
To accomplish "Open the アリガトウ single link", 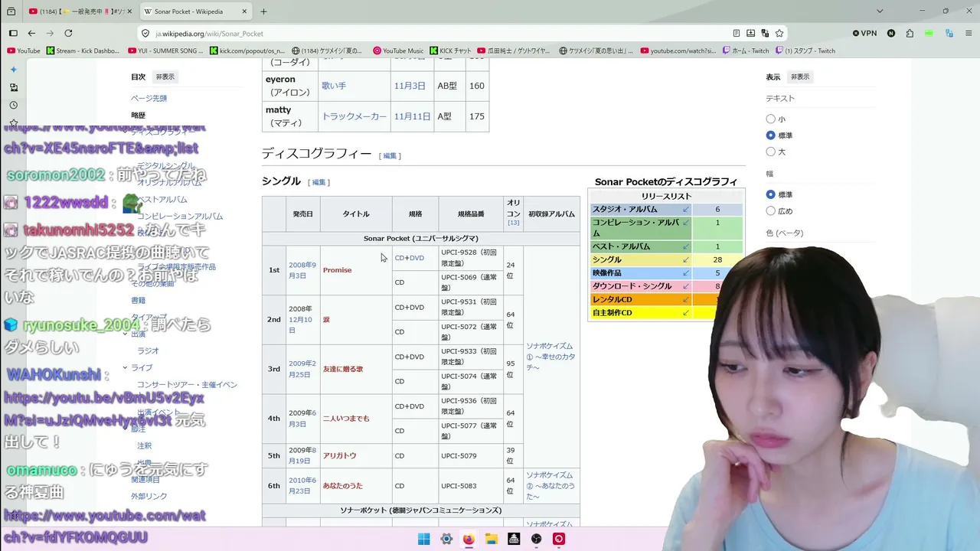I will (x=340, y=455).
